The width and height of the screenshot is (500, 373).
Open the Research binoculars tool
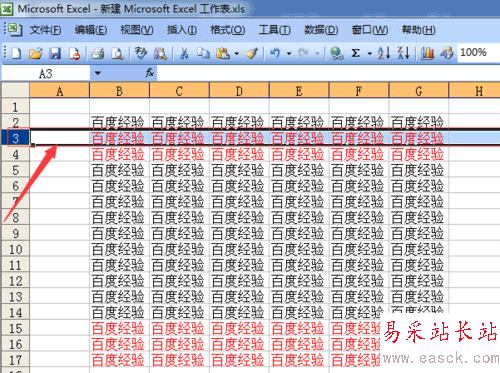tap(160, 53)
